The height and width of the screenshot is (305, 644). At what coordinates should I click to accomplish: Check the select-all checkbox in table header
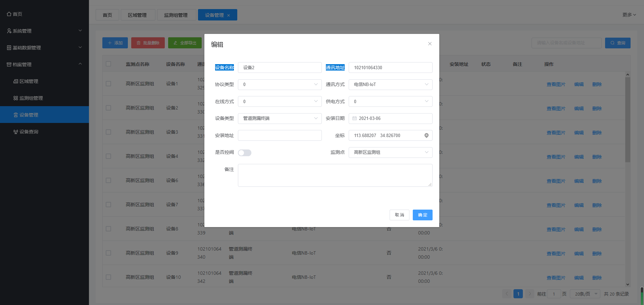(x=108, y=64)
